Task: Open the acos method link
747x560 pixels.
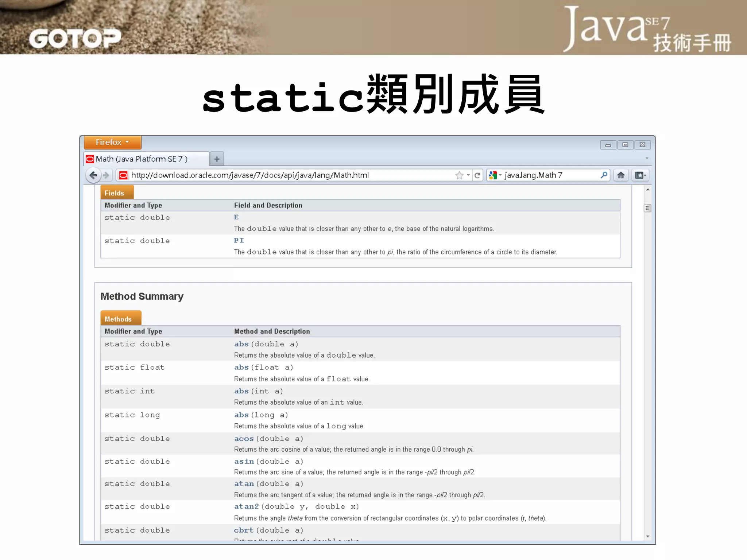Action: (x=244, y=439)
